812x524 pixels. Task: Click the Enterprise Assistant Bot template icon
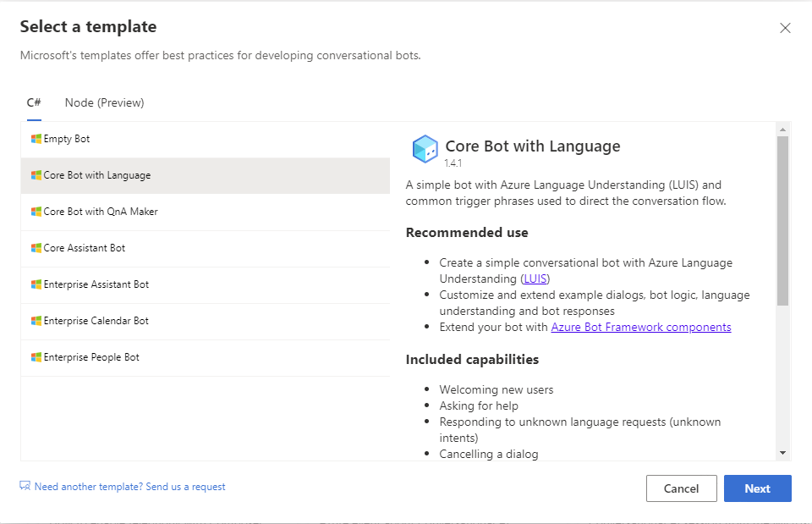[36, 284]
